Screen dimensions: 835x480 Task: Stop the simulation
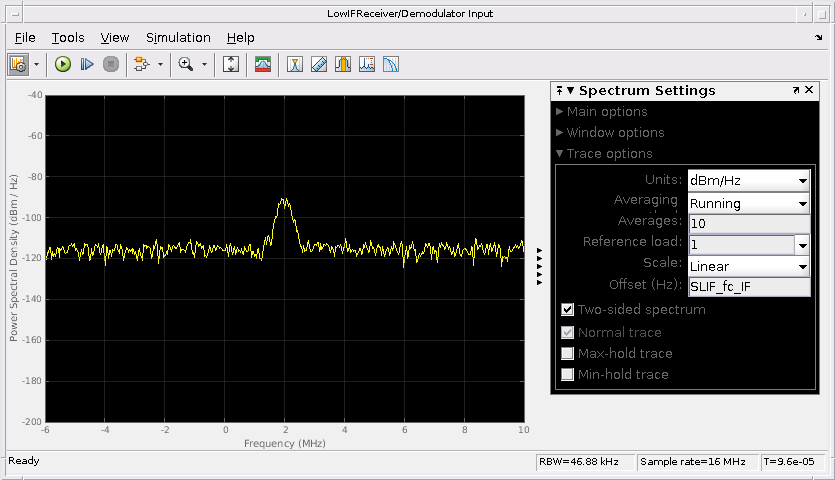pos(111,64)
